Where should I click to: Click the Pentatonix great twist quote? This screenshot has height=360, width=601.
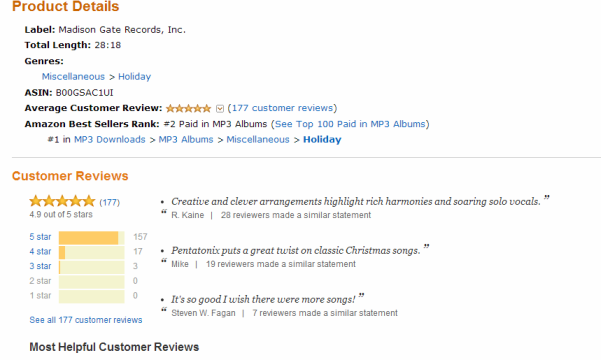[296, 250]
